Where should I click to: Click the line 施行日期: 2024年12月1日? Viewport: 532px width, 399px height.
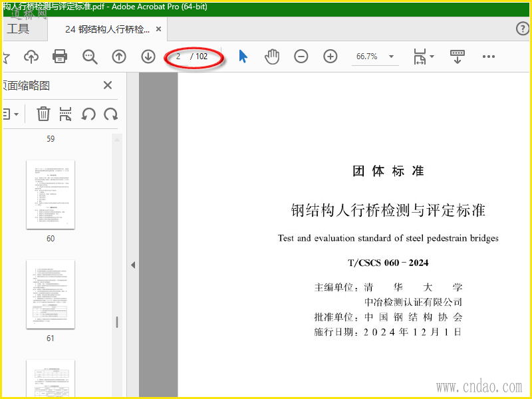[x=388, y=332]
